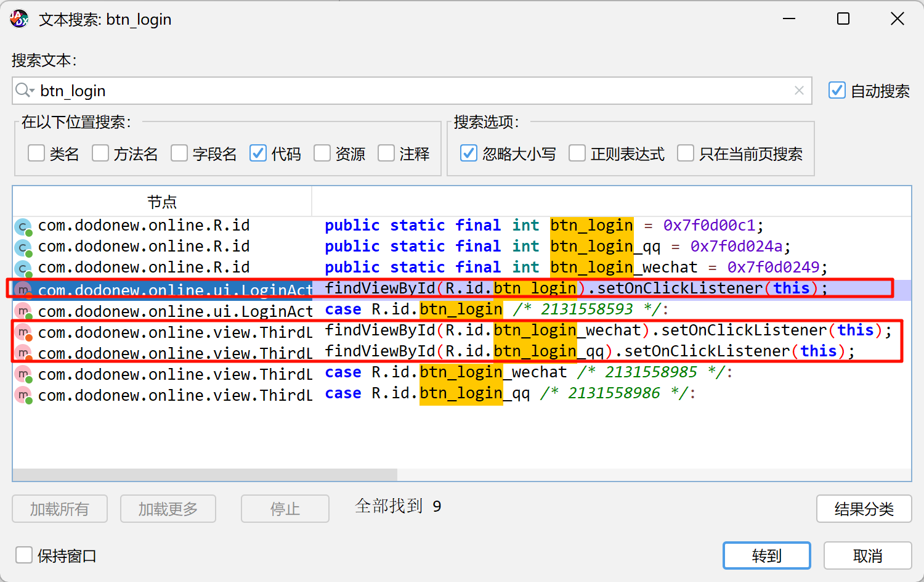Enable the 正则表达式 checkbox
This screenshot has height=582, width=924.
[577, 153]
